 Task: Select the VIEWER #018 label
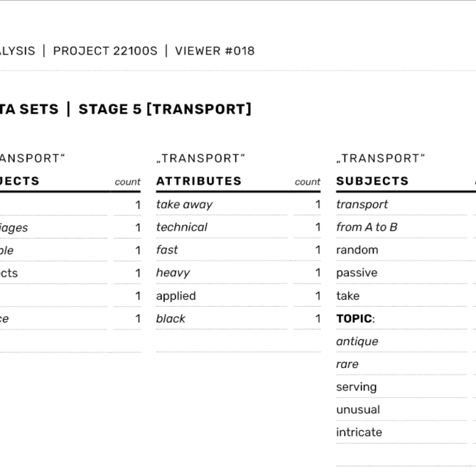point(215,51)
